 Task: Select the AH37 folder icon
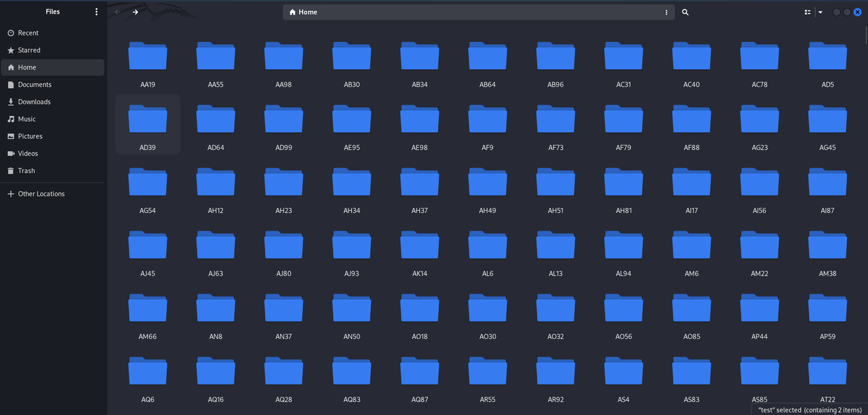pos(420,182)
